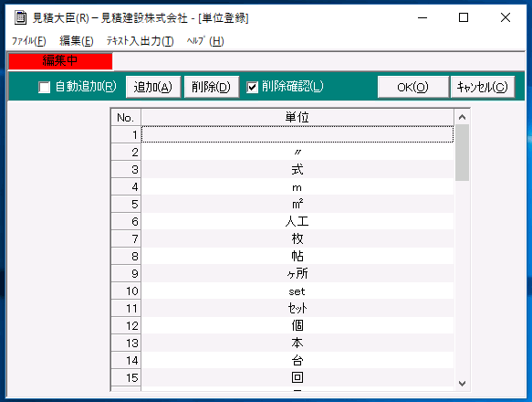Select the m² unit cell
Screen dimensions: 532x402
(x=297, y=204)
